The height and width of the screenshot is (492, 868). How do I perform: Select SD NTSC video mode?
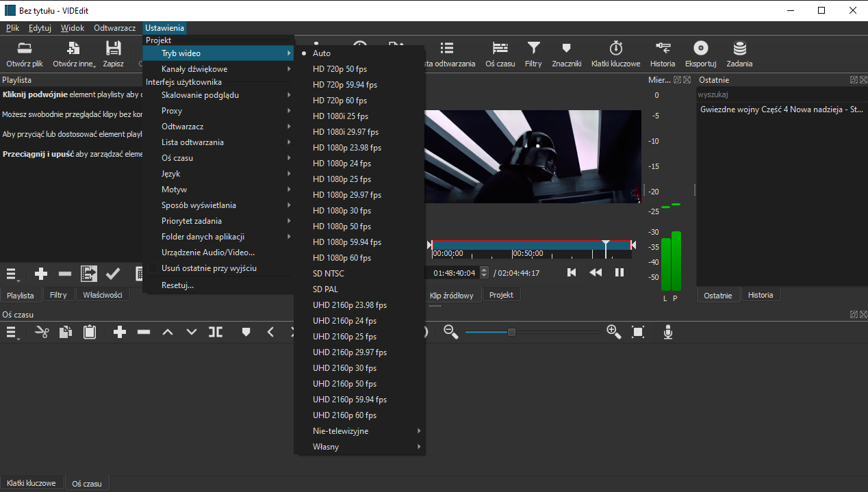359,274
